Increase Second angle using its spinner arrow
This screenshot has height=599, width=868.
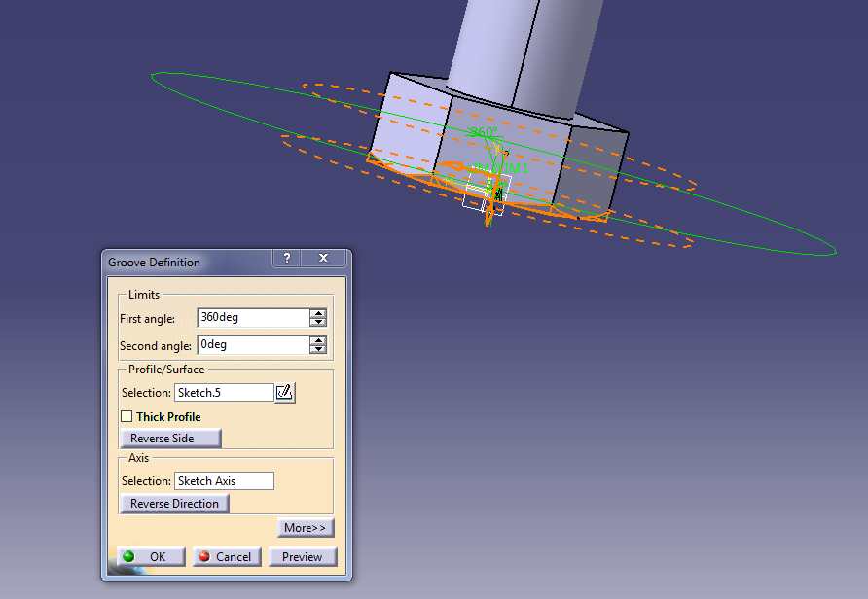pos(319,340)
